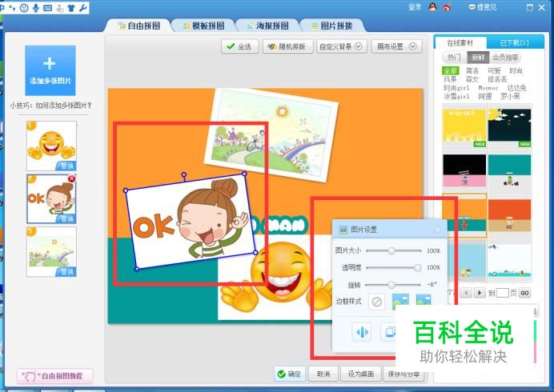Choose the orange and tan background thumbnail
This screenshot has width=554, height=392.
pos(509,216)
